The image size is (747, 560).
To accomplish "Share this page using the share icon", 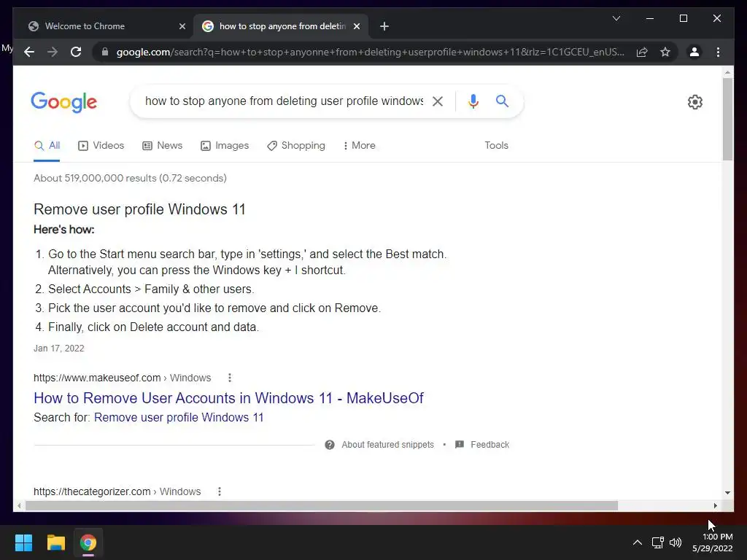I will coord(642,52).
